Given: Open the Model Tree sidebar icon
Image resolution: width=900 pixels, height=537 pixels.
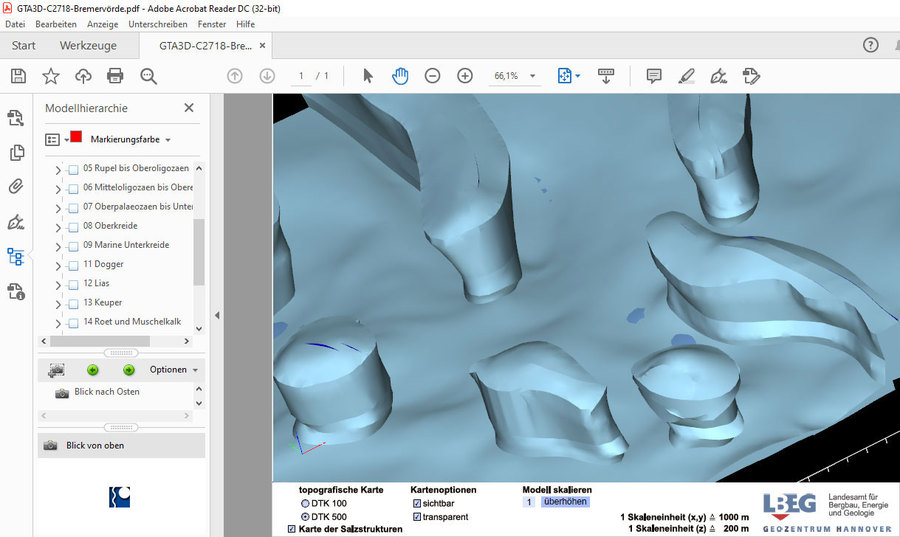Looking at the screenshot, I should click(x=16, y=256).
